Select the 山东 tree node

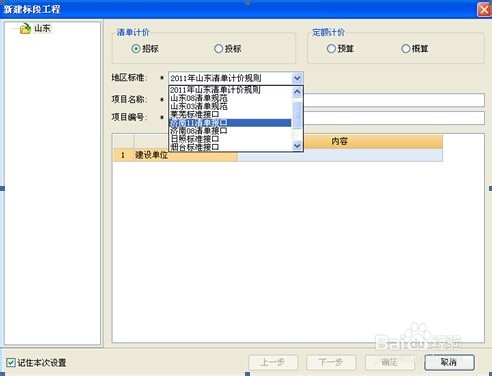click(x=42, y=28)
